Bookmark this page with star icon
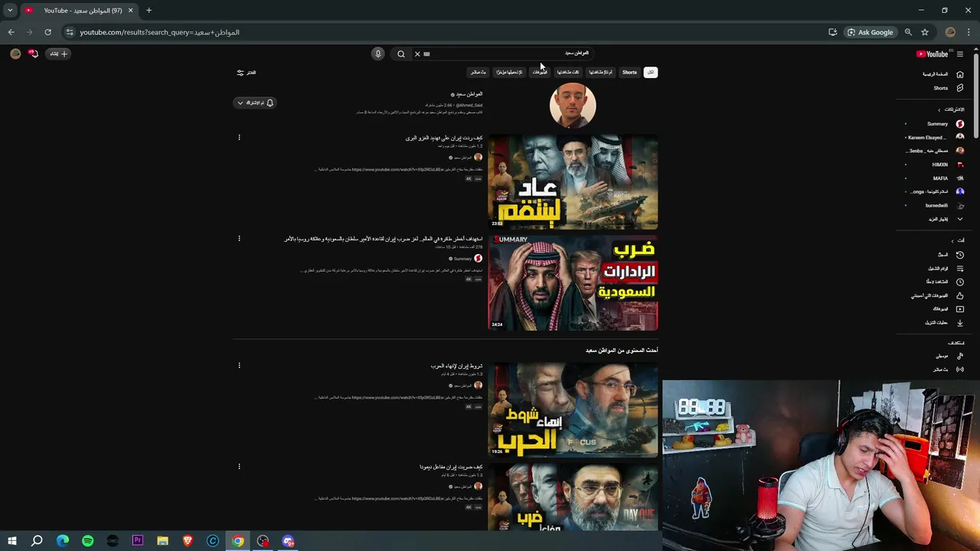980x551 pixels. click(925, 32)
